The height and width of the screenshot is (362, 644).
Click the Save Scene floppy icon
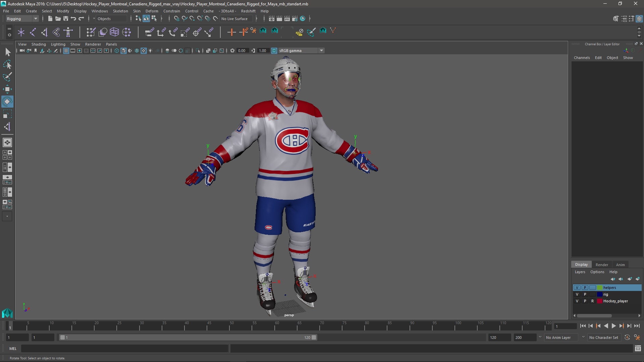[65, 19]
